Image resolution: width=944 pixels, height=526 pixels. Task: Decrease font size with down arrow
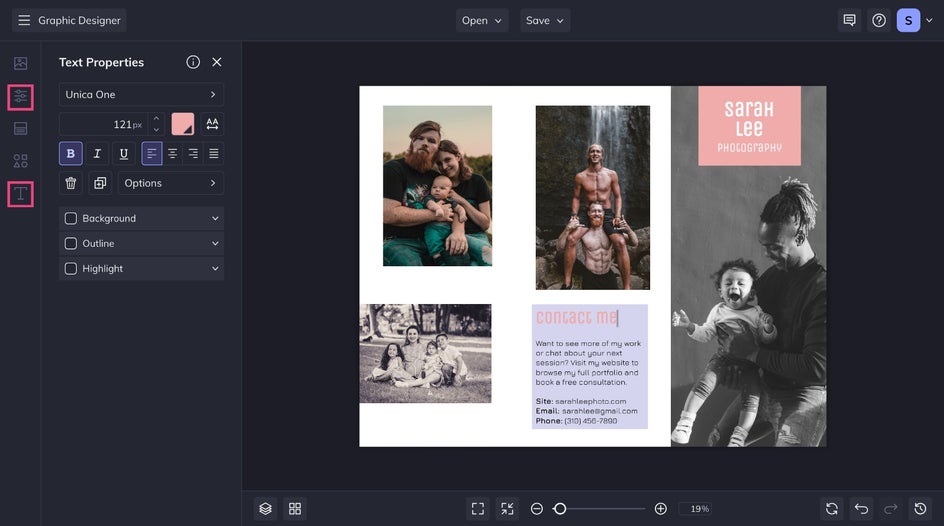[157, 130]
